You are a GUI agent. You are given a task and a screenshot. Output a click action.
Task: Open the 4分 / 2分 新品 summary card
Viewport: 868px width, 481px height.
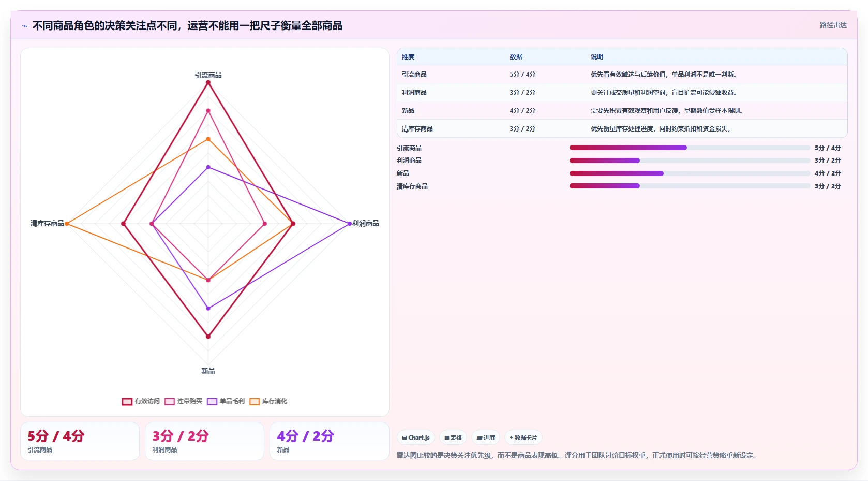[x=329, y=441]
